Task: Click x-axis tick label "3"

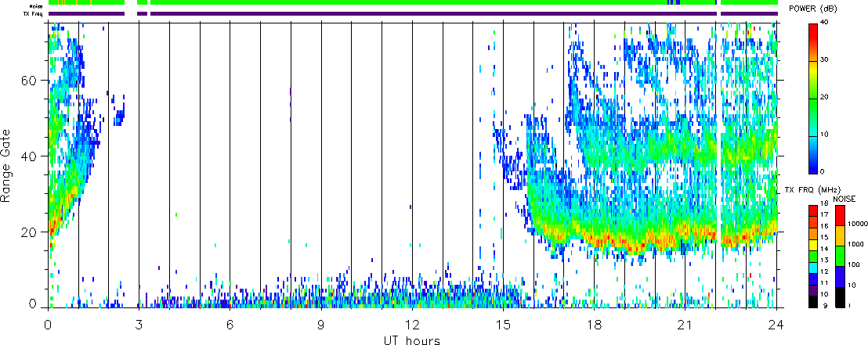Action: (139, 325)
